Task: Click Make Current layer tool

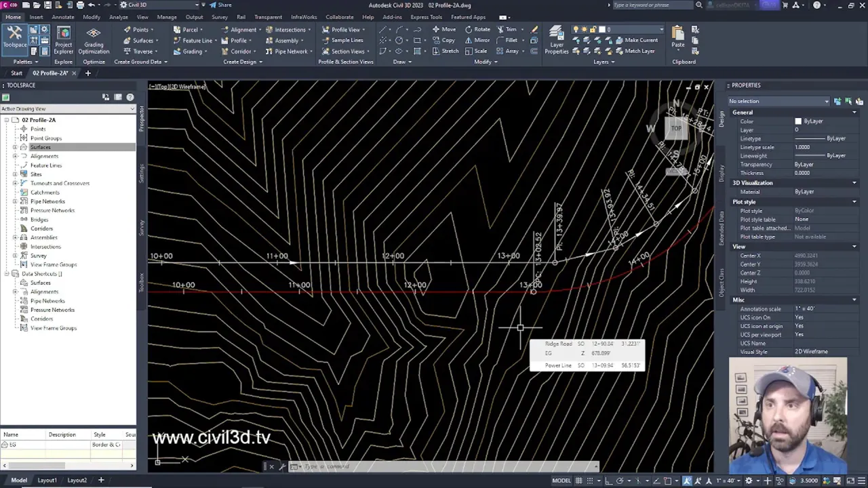Action: click(x=636, y=40)
